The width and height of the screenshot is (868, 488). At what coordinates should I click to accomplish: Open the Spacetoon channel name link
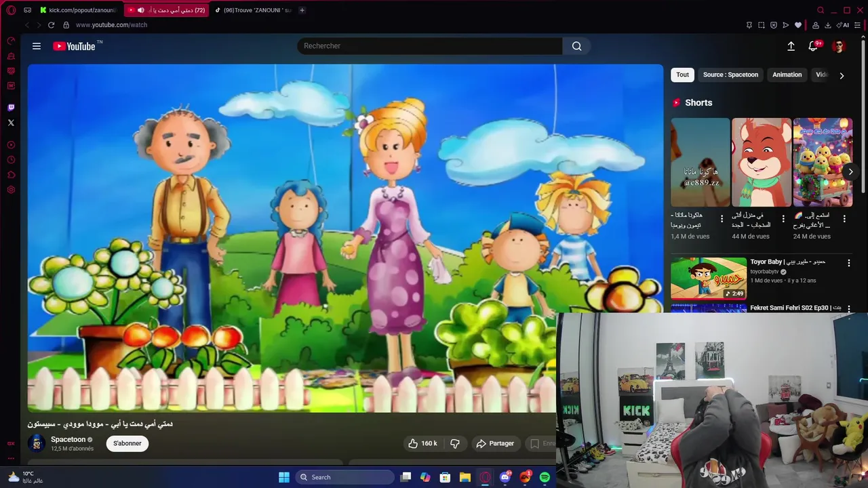68,439
